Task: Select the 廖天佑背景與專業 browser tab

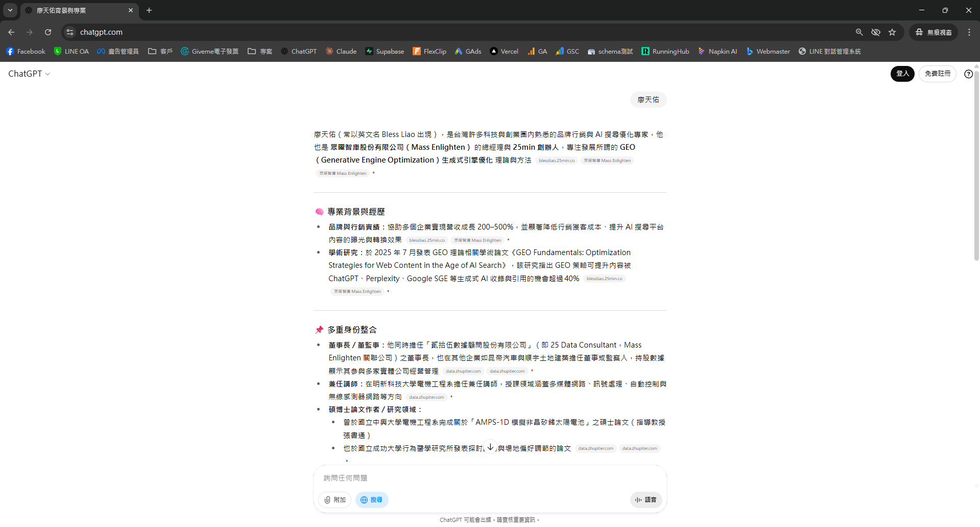Action: [79, 11]
